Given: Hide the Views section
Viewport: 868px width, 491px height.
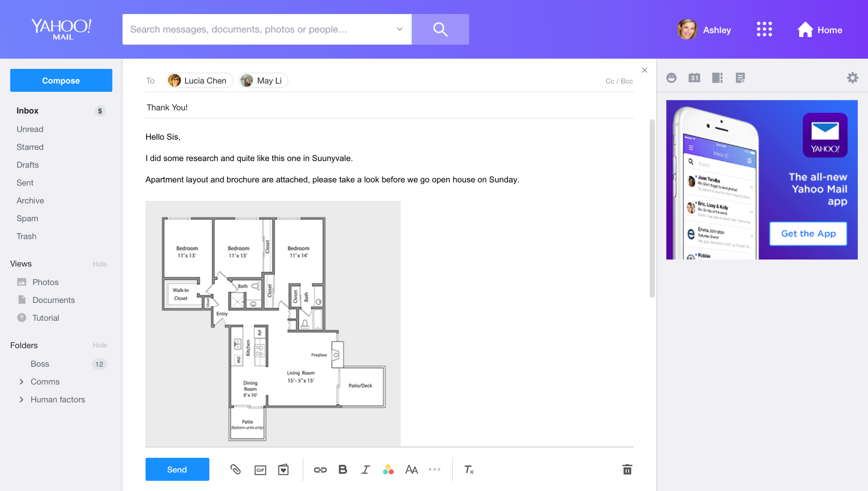Looking at the screenshot, I should coord(100,264).
